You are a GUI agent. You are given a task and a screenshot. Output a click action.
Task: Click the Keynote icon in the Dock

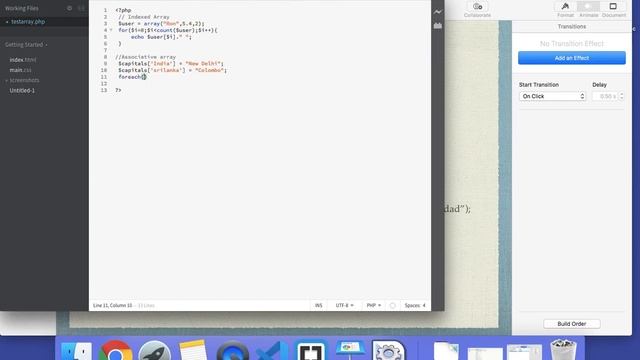350,350
